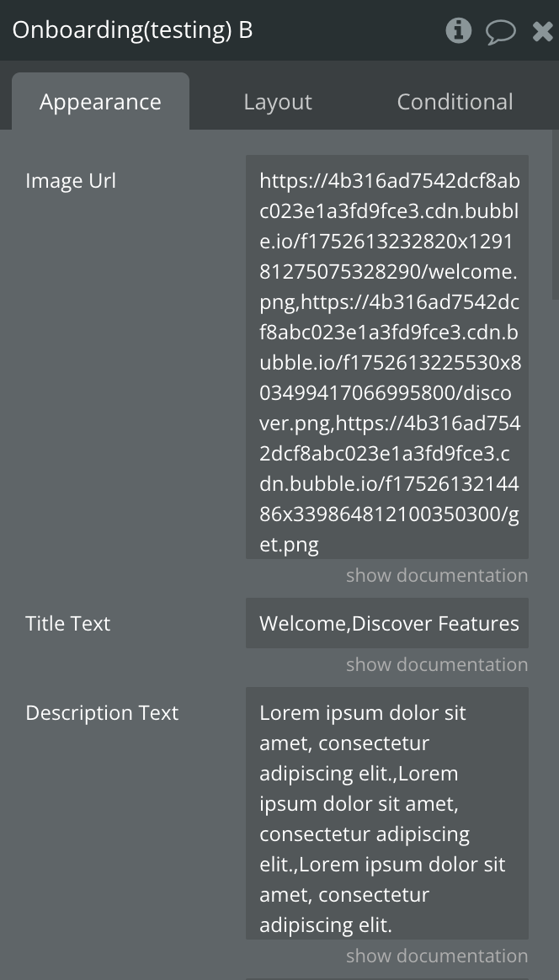Select the Conditional tab
This screenshot has height=980, width=559.
point(455,102)
